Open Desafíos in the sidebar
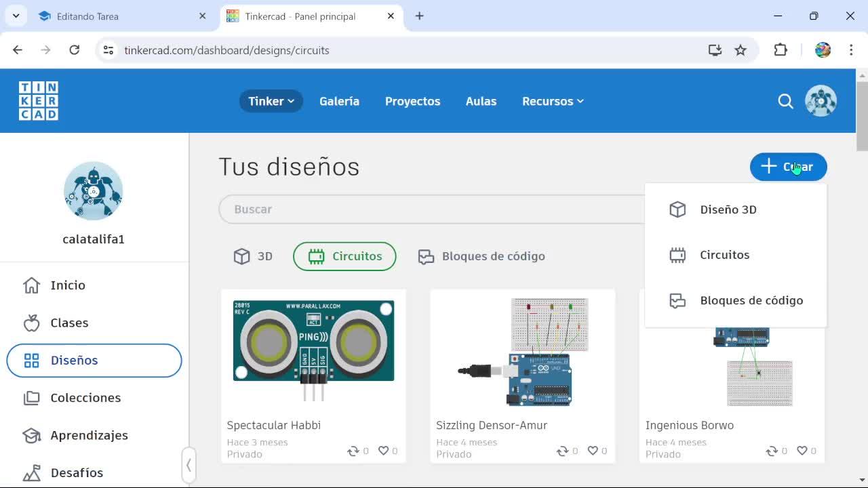 click(x=94, y=472)
